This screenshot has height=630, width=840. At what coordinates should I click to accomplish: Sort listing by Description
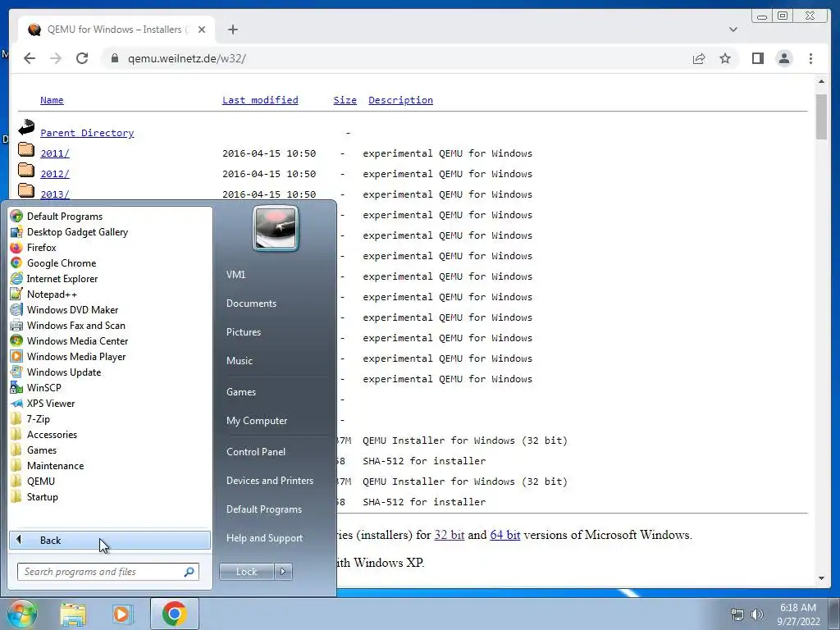400,100
